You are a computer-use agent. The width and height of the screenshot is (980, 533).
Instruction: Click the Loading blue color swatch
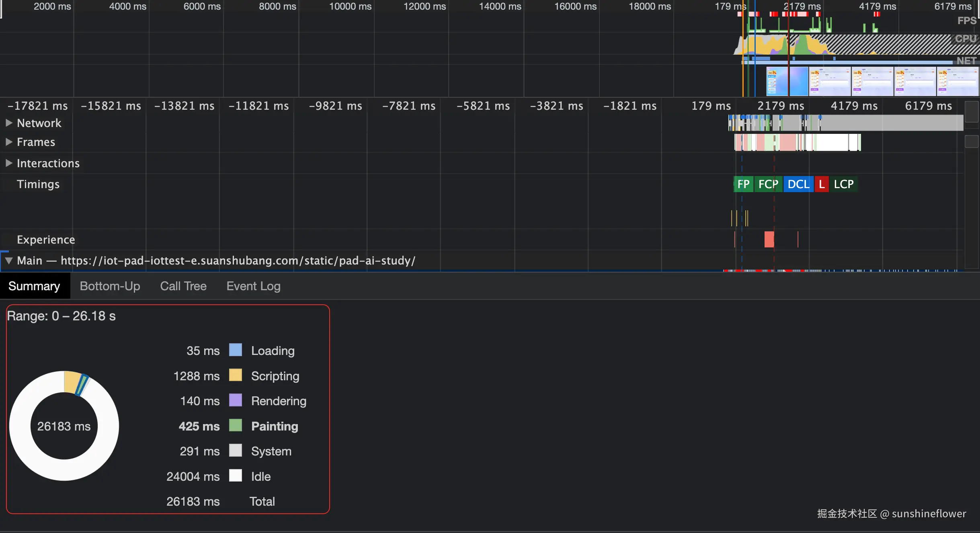pyautogui.click(x=236, y=350)
